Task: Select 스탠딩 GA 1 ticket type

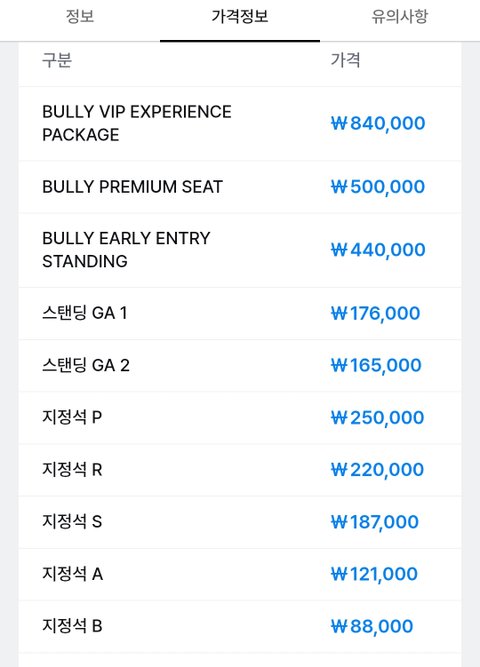Action: (240, 314)
